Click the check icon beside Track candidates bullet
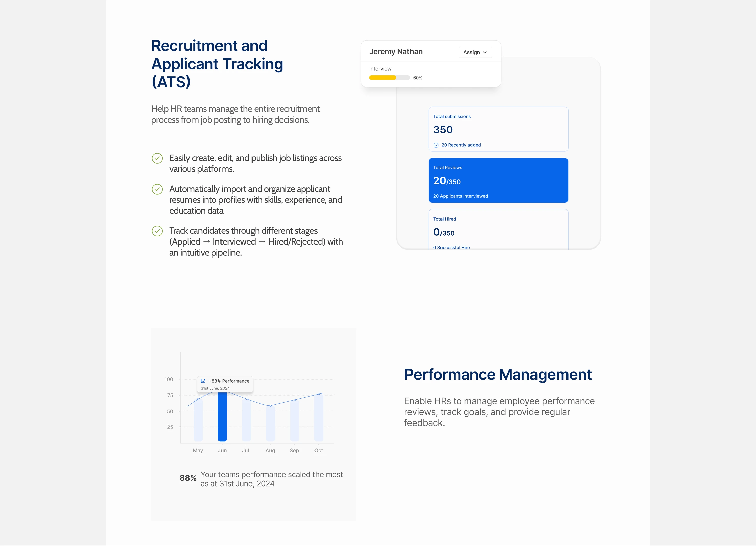This screenshot has height=546, width=756. [157, 231]
